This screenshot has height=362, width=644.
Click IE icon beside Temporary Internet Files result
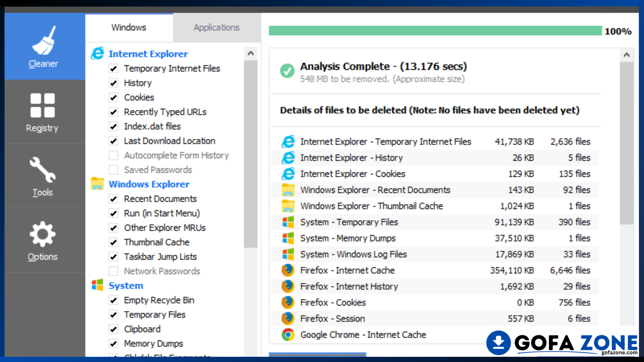pyautogui.click(x=288, y=142)
